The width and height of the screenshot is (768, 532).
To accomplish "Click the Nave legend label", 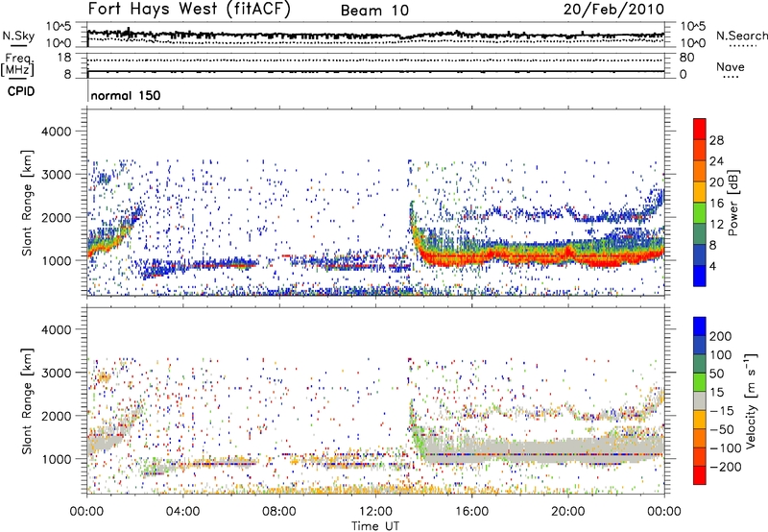I will pos(731,66).
